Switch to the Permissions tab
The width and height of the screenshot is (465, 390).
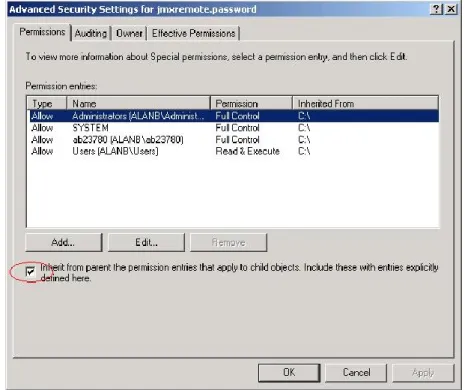point(42,32)
